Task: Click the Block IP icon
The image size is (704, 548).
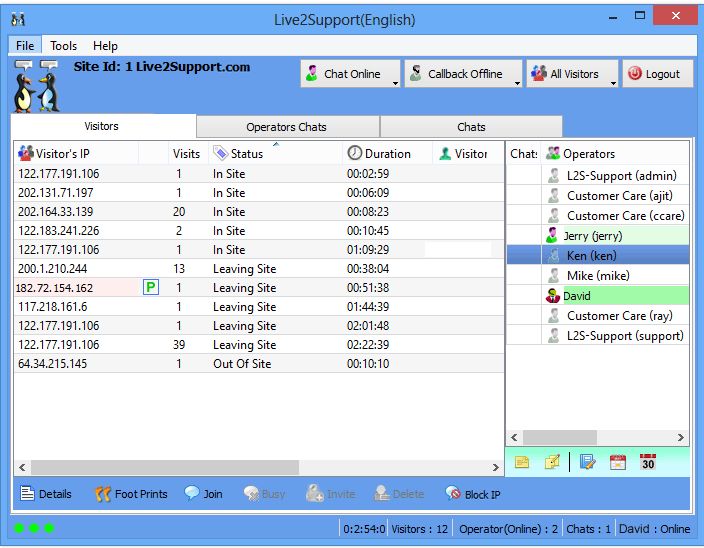Action: click(453, 494)
